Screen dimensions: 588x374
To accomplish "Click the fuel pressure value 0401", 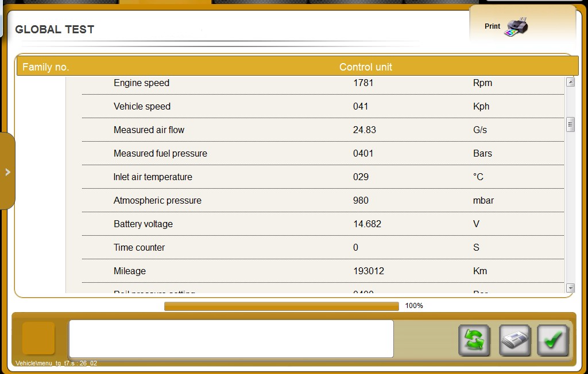I will point(363,153).
